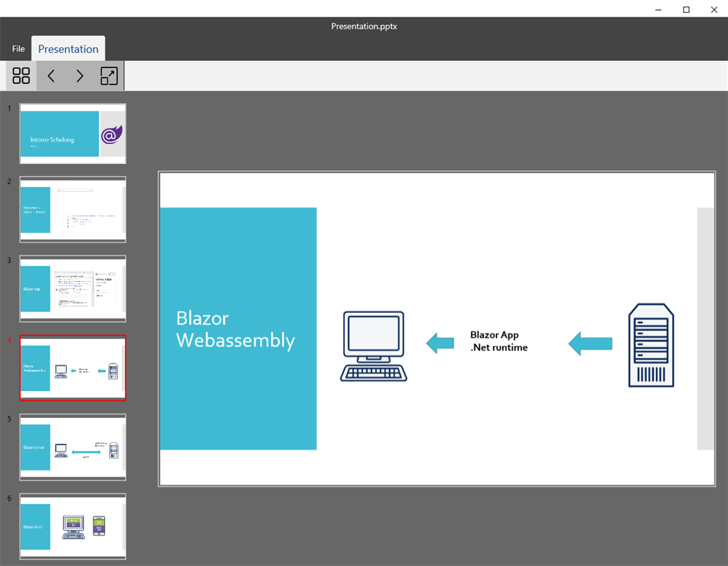Minimize the Presentation.pptx window
This screenshot has width=728, height=566.
(658, 9)
